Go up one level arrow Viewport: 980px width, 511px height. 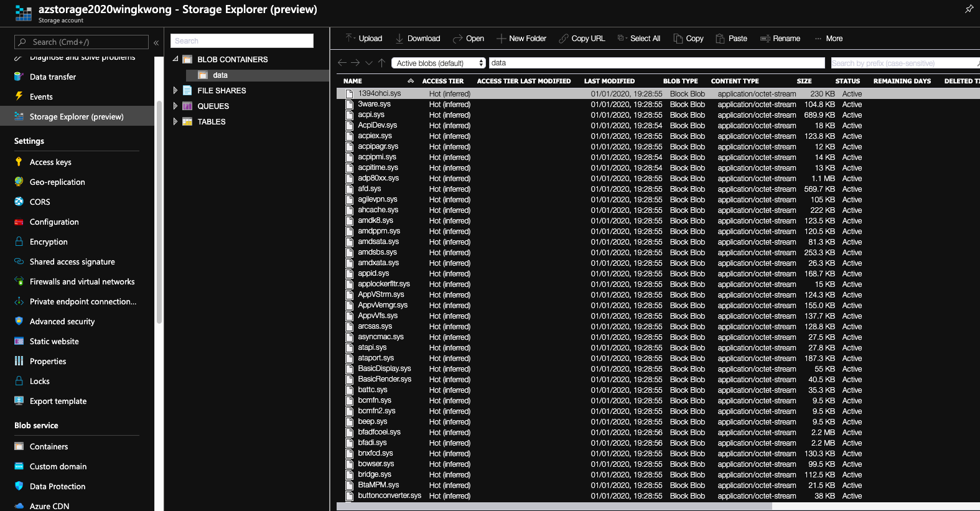coord(382,63)
